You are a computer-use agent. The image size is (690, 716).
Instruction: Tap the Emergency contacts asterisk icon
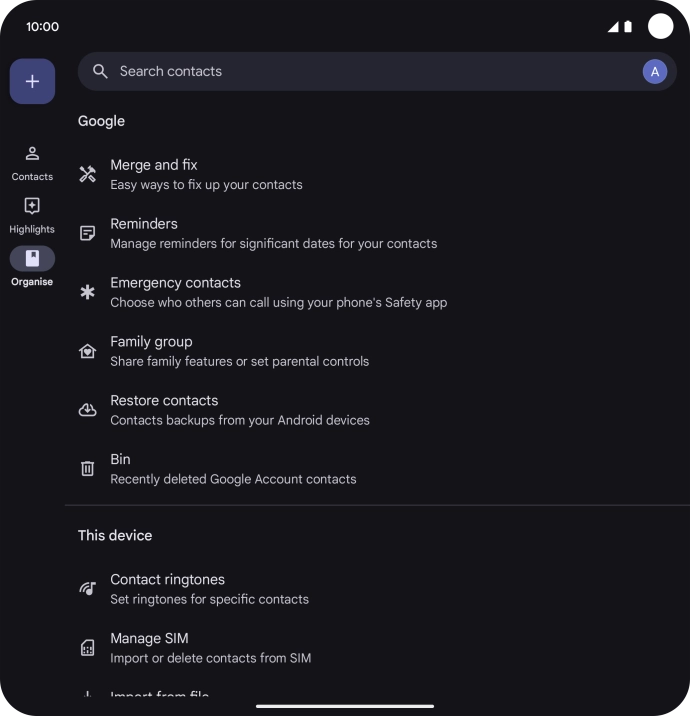[88, 292]
